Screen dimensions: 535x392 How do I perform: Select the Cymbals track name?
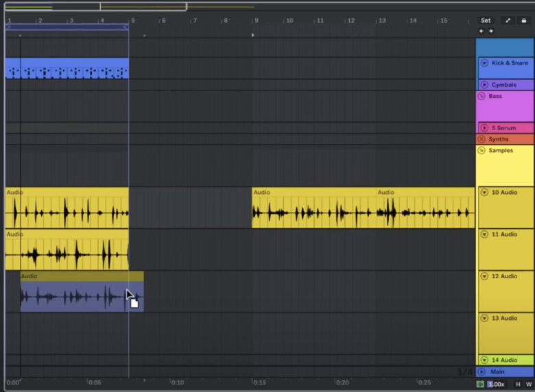(504, 85)
